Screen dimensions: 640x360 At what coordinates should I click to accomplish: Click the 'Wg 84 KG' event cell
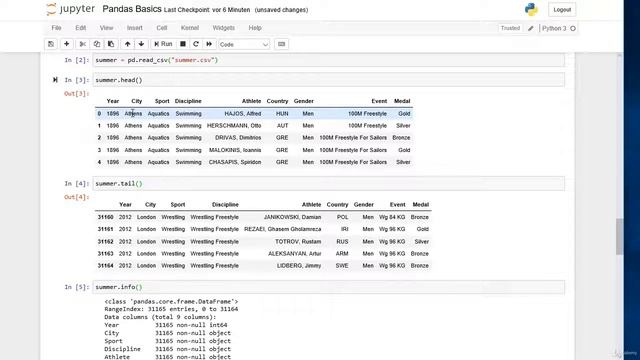tap(392, 217)
